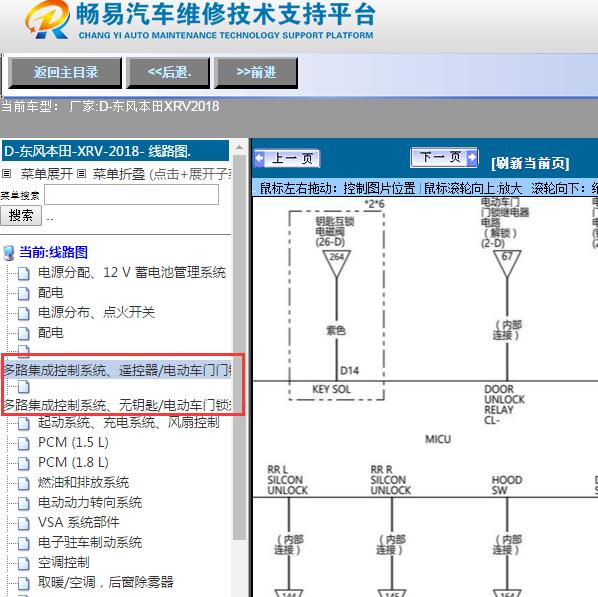
Task: Click page icon next to PCM (1.5 L)
Action: click(24, 443)
